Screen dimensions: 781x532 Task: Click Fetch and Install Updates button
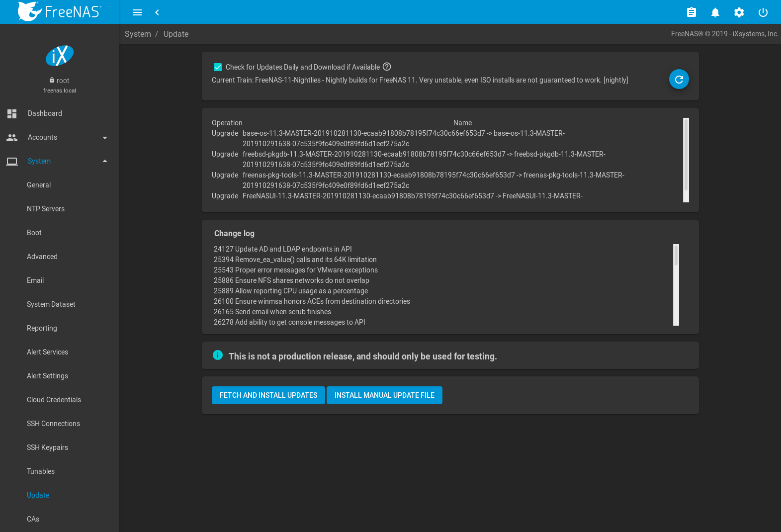coord(268,395)
